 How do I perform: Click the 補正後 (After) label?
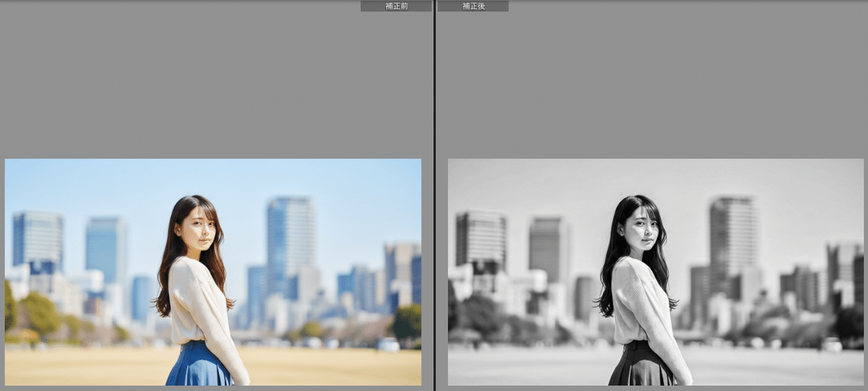tap(473, 6)
